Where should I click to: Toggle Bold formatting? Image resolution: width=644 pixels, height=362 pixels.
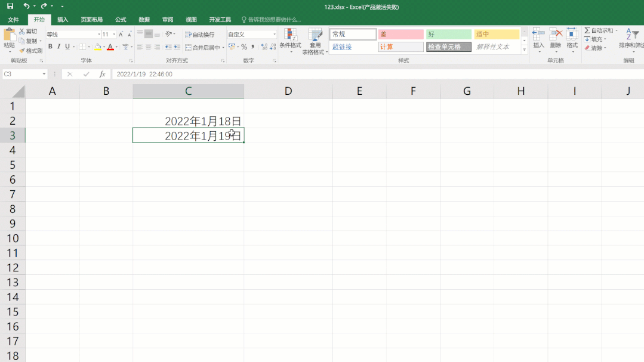50,47
